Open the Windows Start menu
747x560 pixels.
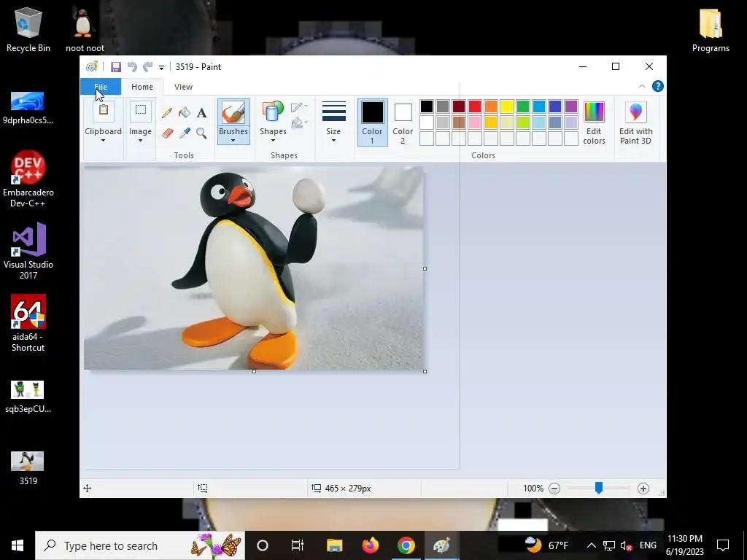[18, 545]
